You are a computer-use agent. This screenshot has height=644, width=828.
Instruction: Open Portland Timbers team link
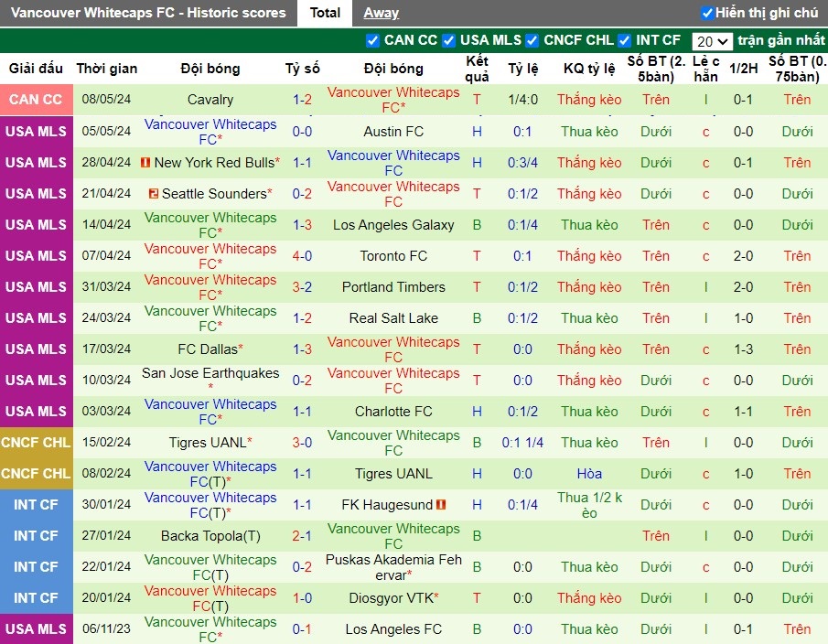[x=393, y=287]
